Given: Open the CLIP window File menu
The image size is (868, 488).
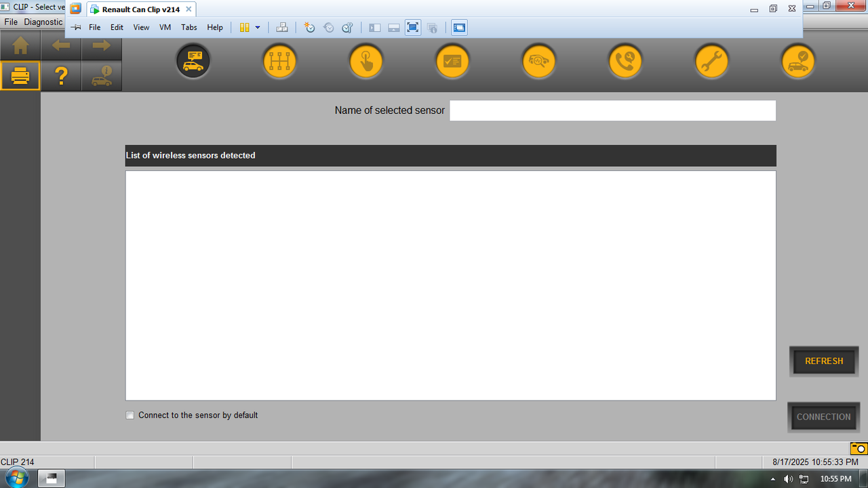Looking at the screenshot, I should pyautogui.click(x=11, y=22).
